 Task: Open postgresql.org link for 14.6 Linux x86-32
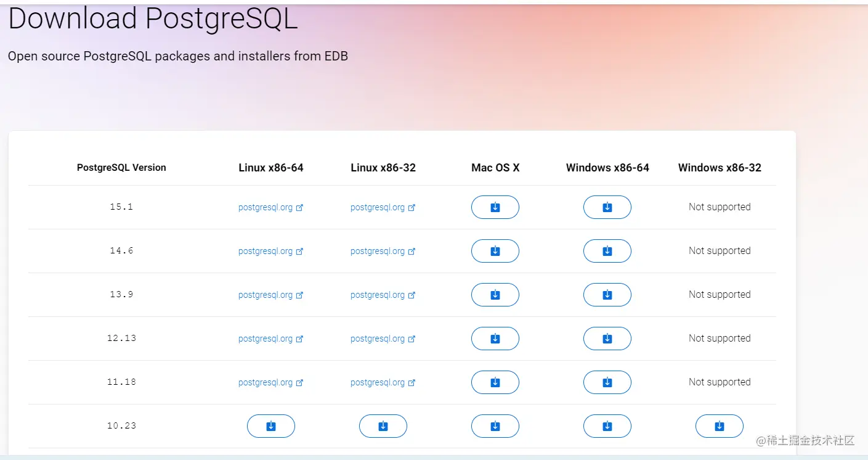(x=383, y=252)
